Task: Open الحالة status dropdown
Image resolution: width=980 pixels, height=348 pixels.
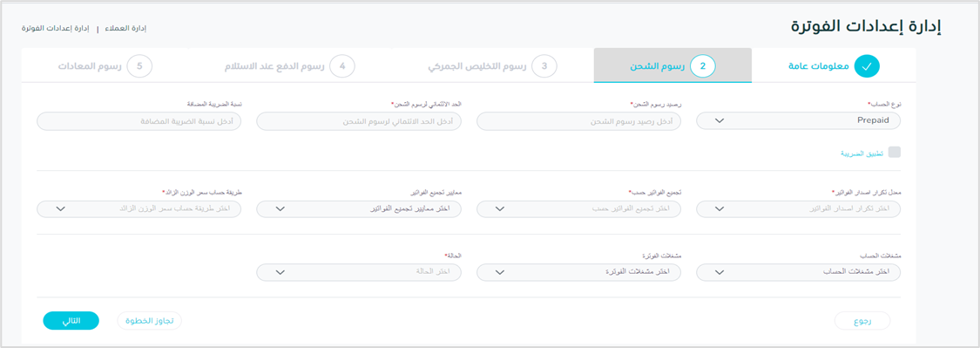Action: [x=359, y=272]
